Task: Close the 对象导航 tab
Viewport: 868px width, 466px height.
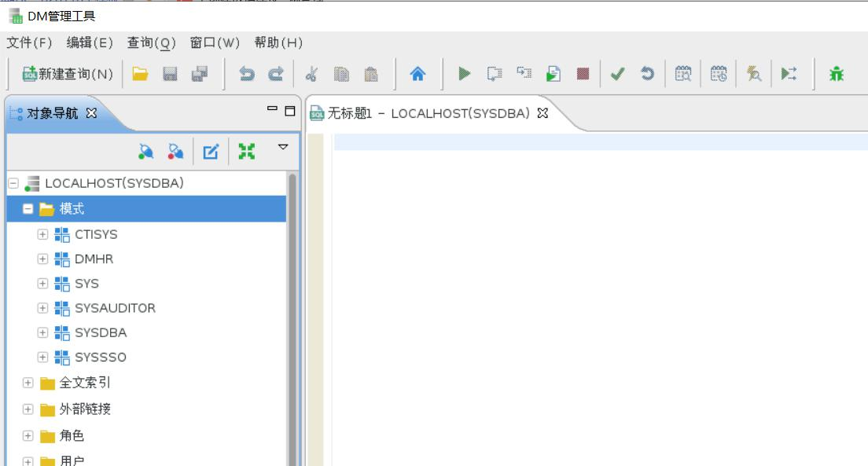Action: click(91, 113)
